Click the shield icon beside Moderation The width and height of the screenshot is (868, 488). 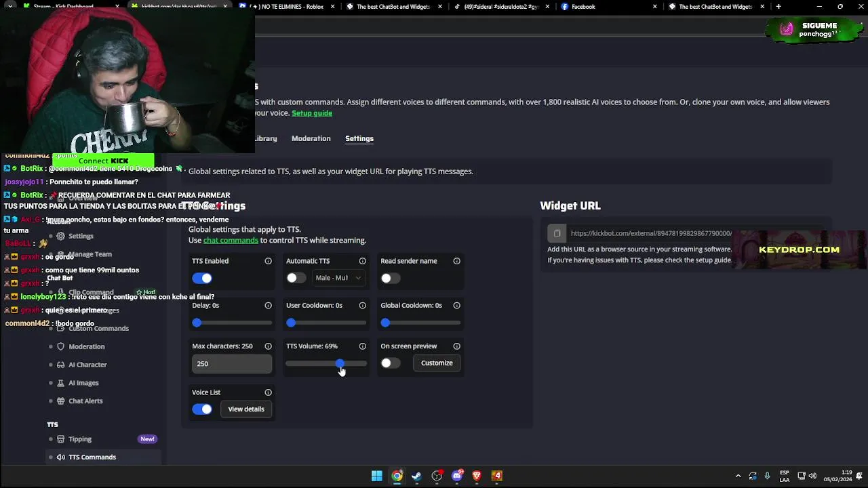click(x=60, y=346)
